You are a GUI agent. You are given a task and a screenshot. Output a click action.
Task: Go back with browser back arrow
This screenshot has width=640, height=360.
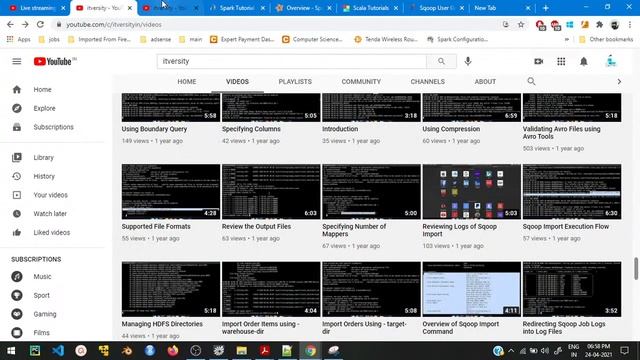(x=11, y=24)
